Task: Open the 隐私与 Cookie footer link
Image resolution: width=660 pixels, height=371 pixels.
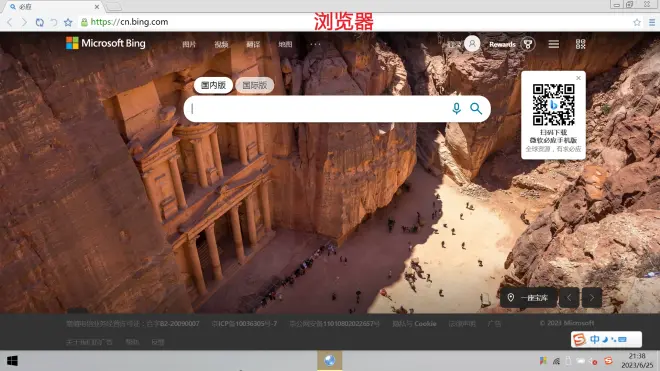Action: (414, 323)
